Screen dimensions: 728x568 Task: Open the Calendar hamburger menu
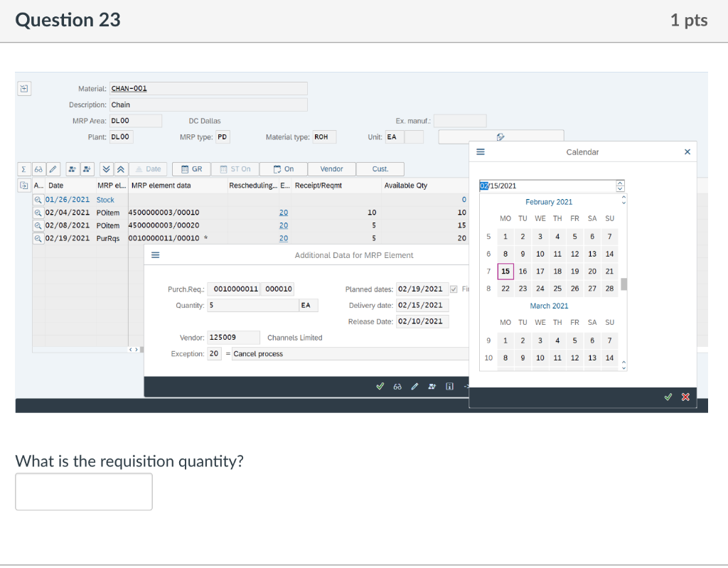point(479,151)
